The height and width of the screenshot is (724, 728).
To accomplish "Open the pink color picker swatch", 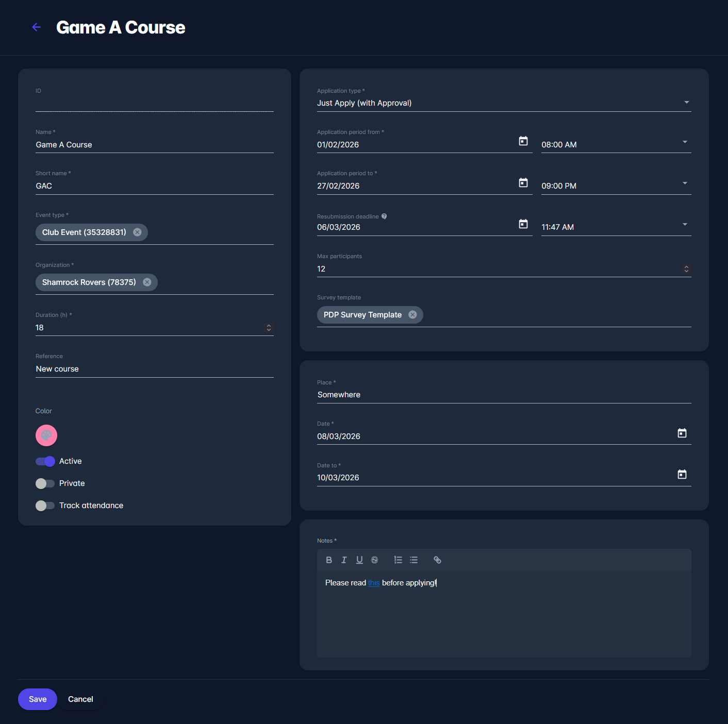I will pyautogui.click(x=46, y=435).
